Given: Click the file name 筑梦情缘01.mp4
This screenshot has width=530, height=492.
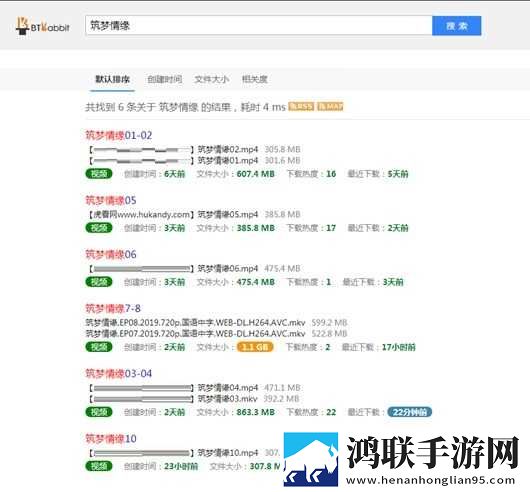Looking at the screenshot, I should click(228, 160).
